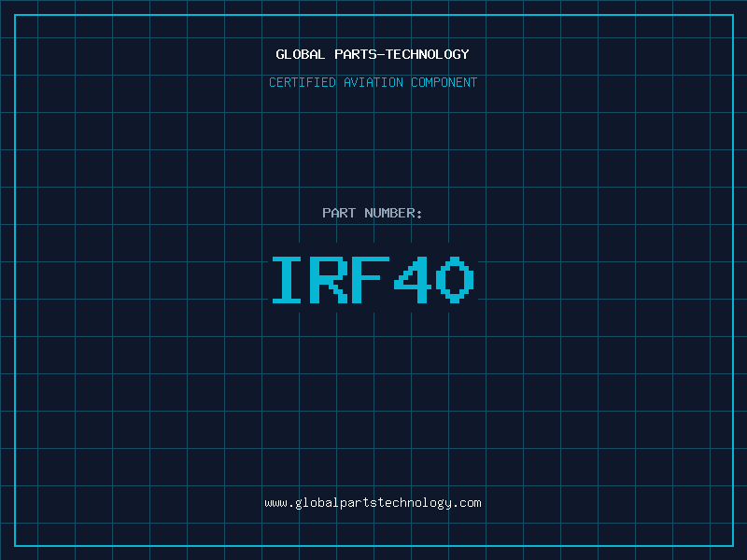Click the ".com" ending of the URL
Screen dimensions: 747x560
pos(468,503)
